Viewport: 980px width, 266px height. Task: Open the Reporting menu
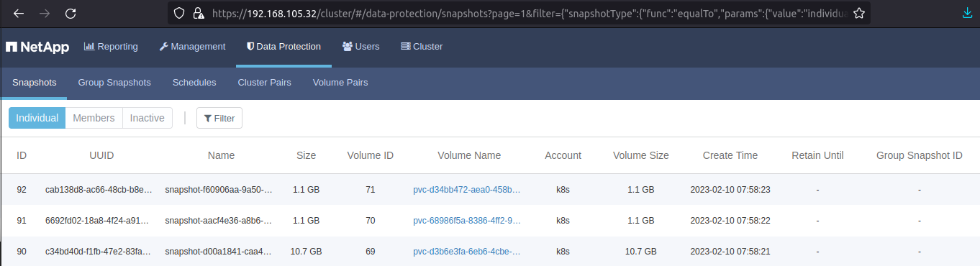[x=111, y=47]
